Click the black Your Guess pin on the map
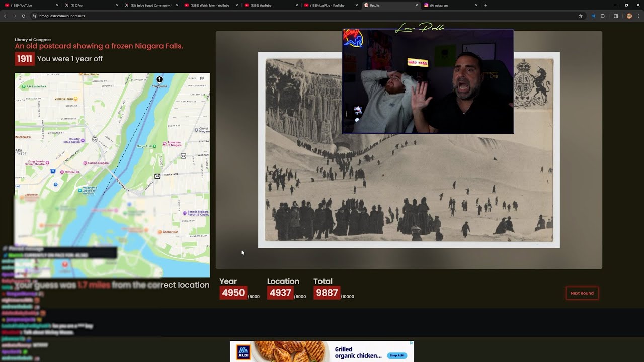 [159, 79]
